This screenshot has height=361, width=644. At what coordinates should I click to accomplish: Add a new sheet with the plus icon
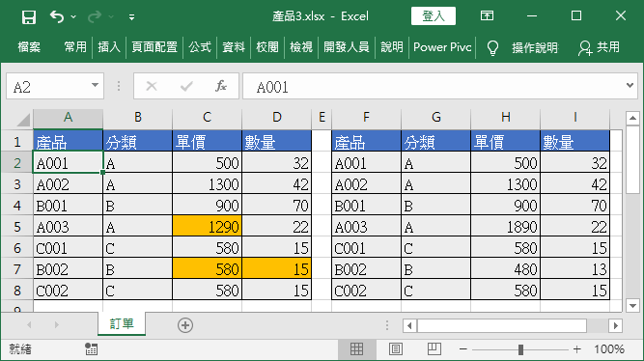coord(185,325)
